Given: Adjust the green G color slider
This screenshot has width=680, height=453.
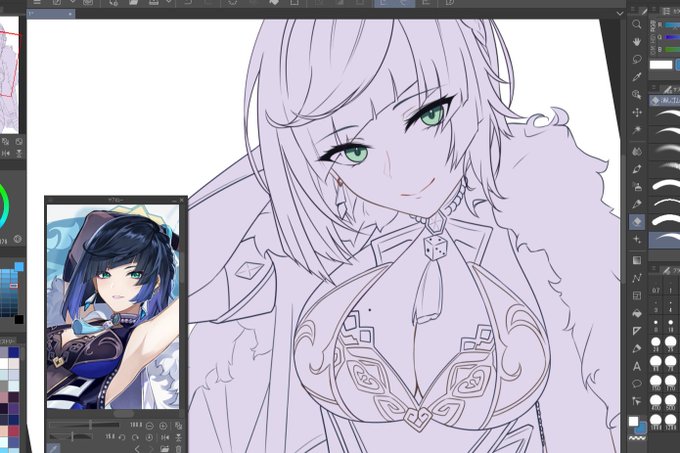Looking at the screenshot, I should pyautogui.click(x=672, y=38).
